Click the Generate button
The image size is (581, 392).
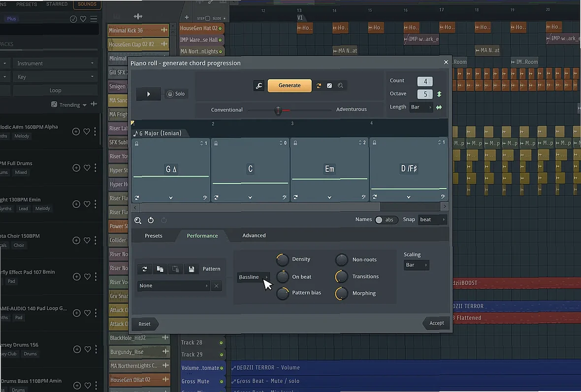(x=290, y=85)
